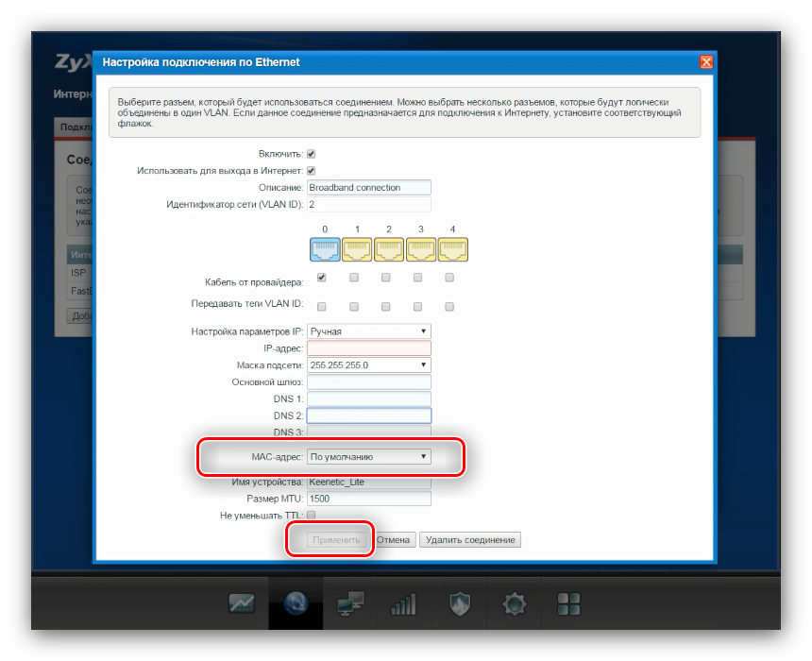Click the yellow port 3 connector icon

coord(420,249)
